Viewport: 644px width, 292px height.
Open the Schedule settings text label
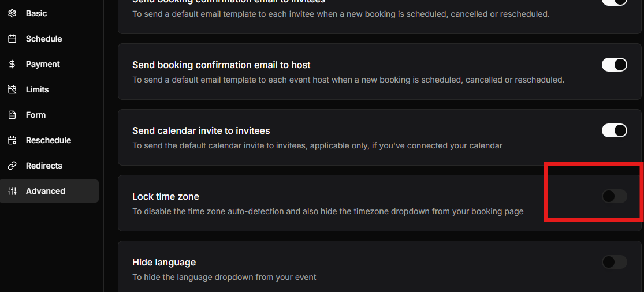pyautogui.click(x=44, y=39)
